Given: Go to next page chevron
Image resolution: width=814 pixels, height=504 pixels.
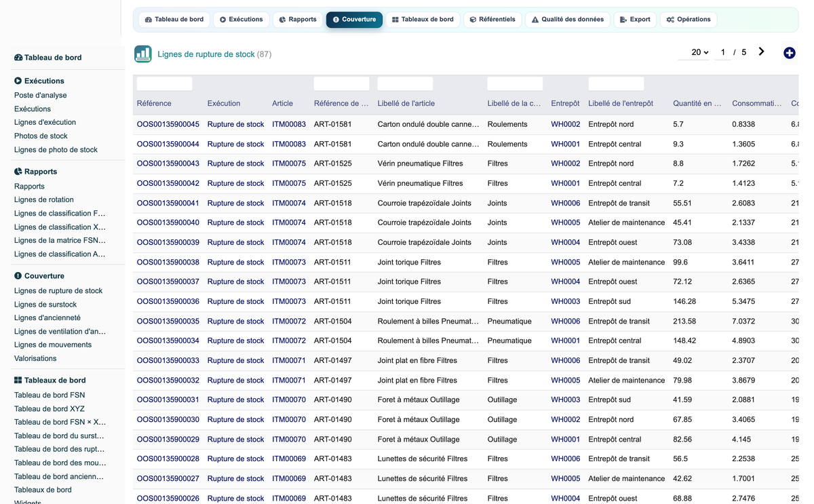Looking at the screenshot, I should (x=761, y=52).
